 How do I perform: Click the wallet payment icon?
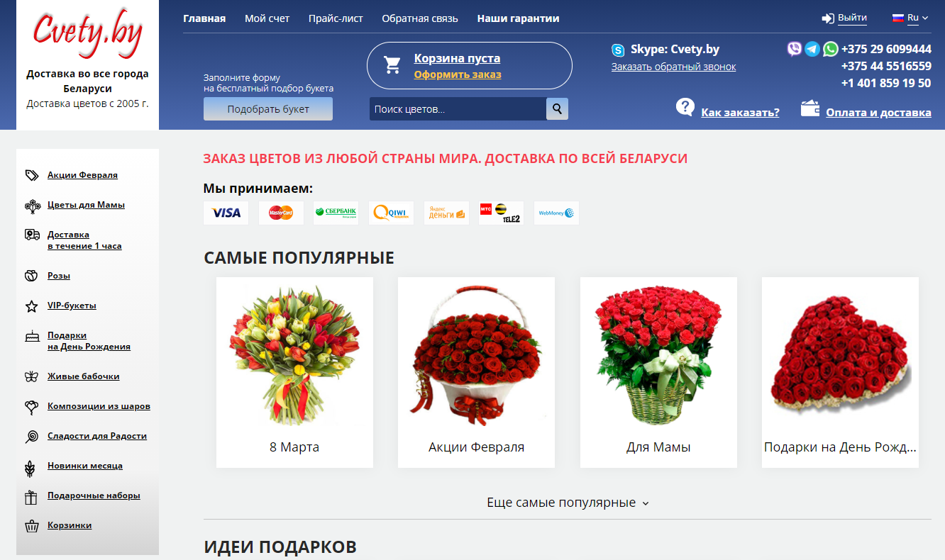click(810, 108)
